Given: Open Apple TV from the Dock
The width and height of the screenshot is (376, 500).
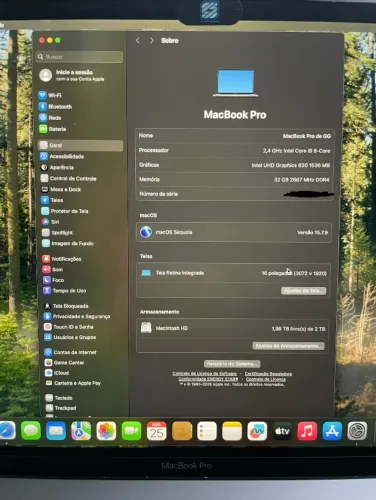Looking at the screenshot, I should pyautogui.click(x=282, y=431).
